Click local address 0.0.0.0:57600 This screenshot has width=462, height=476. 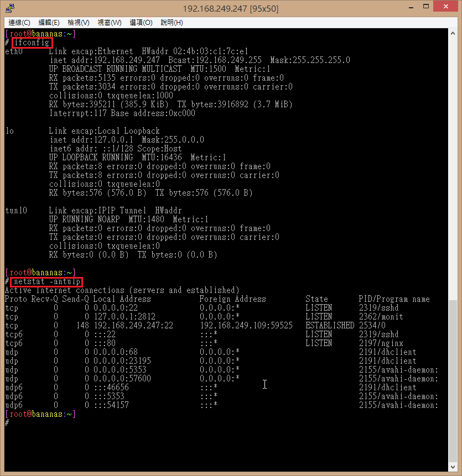pyautogui.click(x=122, y=379)
